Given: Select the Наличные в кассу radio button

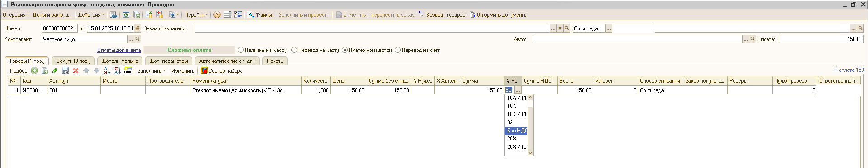Looking at the screenshot, I should pos(241,50).
